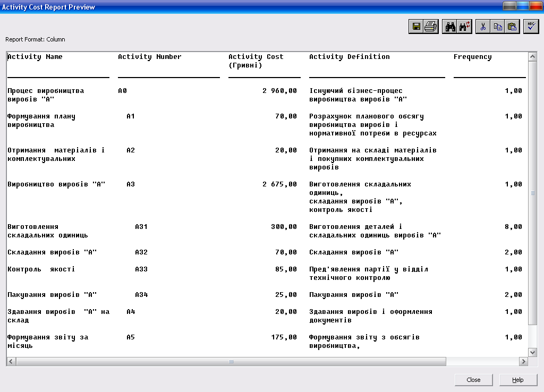This screenshot has height=392, width=544.
Task: Click the "Report Format: Column" label
Action: [35, 39]
